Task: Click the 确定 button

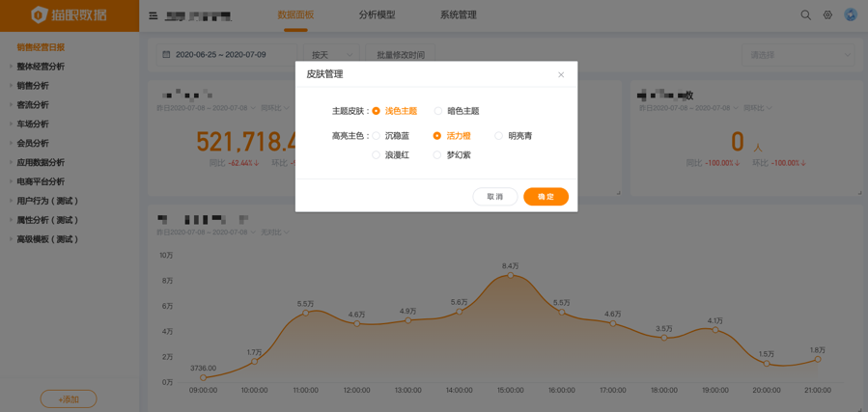Action: [546, 197]
